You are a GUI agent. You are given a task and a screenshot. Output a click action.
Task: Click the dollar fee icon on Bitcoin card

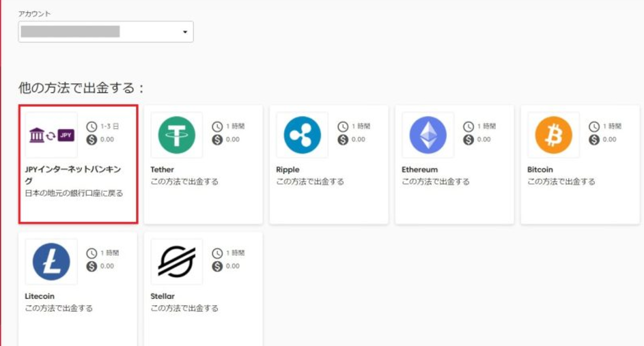click(594, 140)
